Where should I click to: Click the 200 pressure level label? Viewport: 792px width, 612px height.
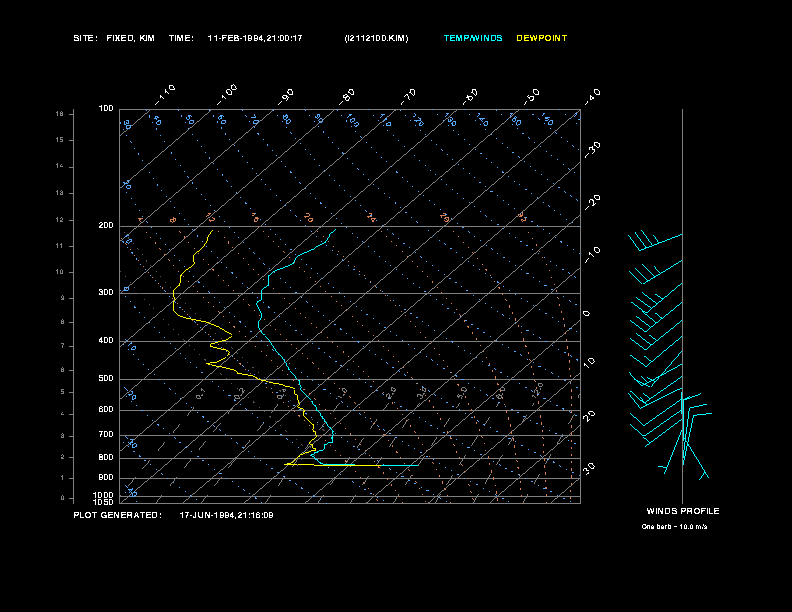(x=106, y=226)
